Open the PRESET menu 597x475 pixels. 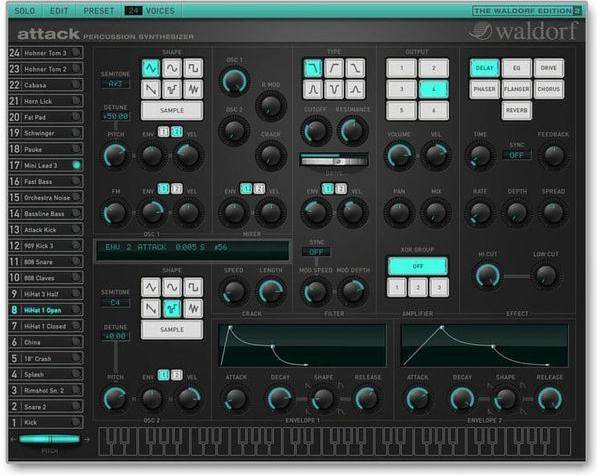coord(99,11)
